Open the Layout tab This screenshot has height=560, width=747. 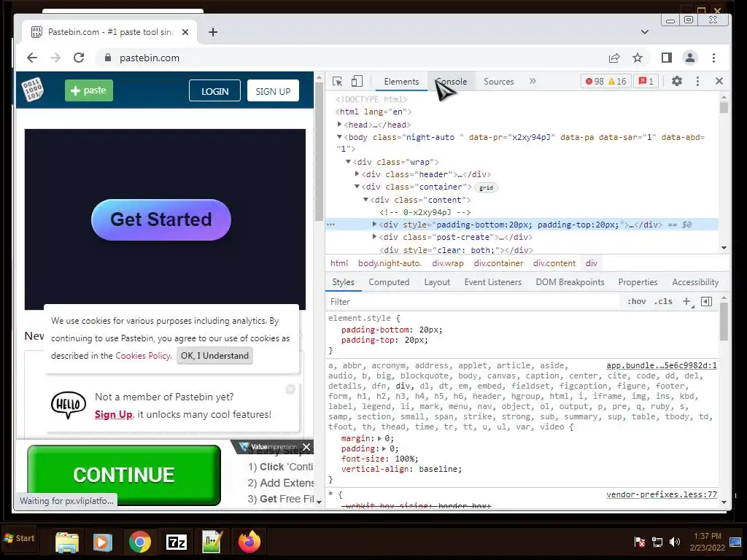[437, 282]
